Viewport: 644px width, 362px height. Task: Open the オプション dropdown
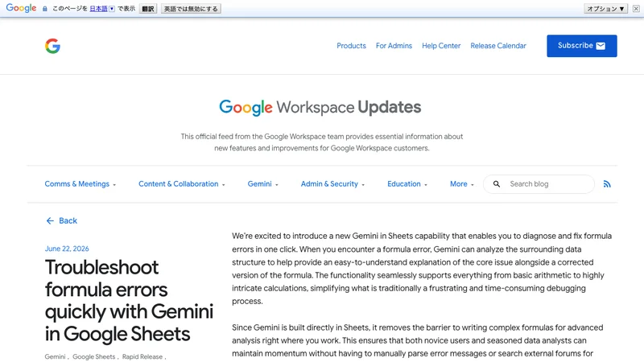coord(605,9)
